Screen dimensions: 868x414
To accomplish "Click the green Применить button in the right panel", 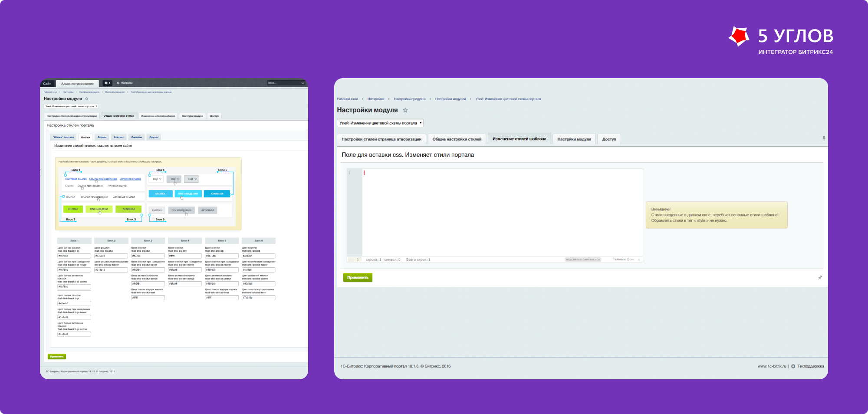I will pos(358,278).
